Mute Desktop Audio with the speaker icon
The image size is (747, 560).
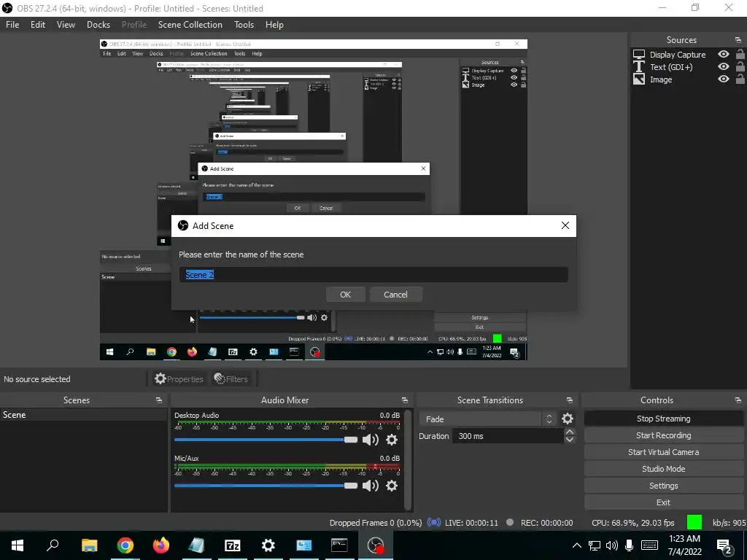click(370, 440)
